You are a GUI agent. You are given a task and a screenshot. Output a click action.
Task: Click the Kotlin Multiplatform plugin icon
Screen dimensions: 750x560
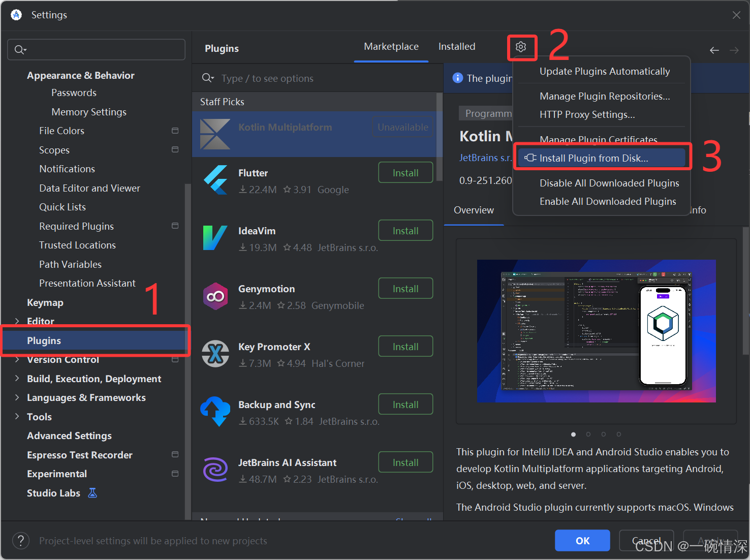215,134
